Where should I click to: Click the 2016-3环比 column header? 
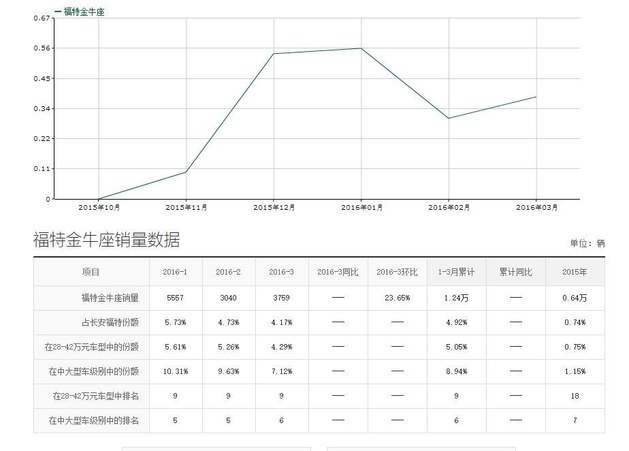pos(397,272)
